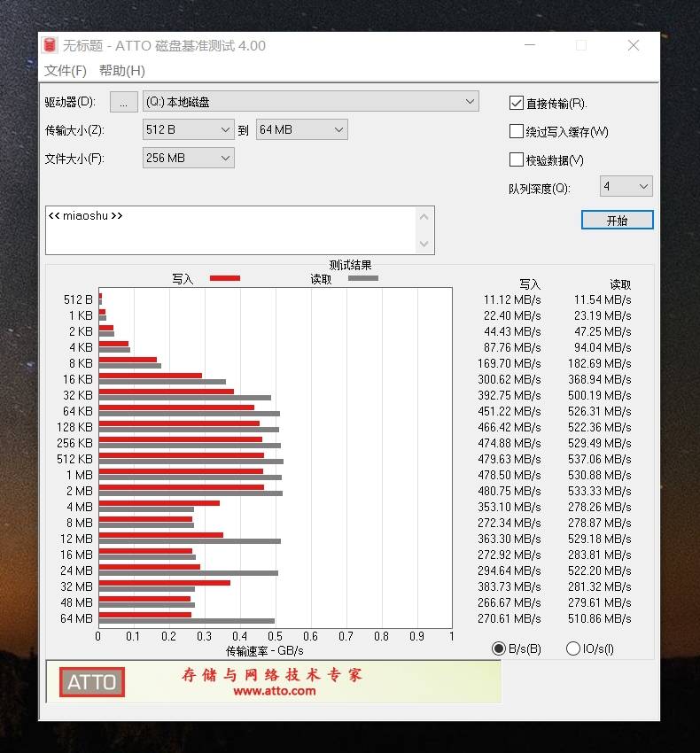The height and width of the screenshot is (753, 700).
Task: Click the 8 KB write value 169.70 MB/s
Action: [509, 363]
